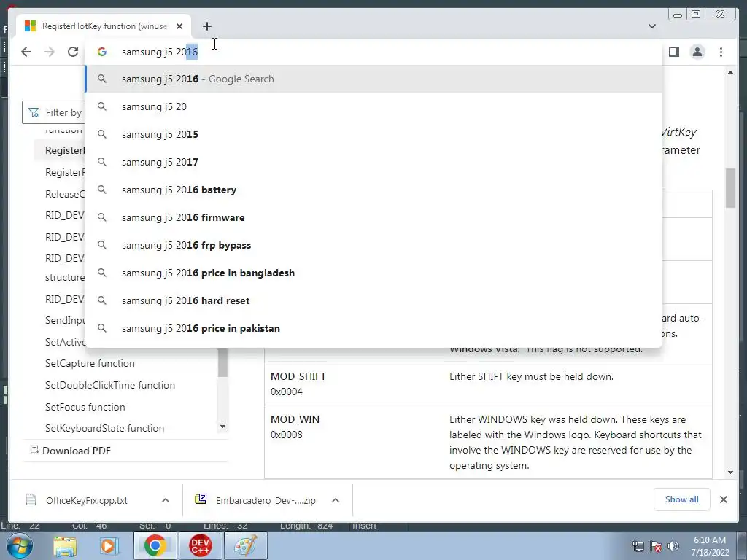Open SetFocus function link
The height and width of the screenshot is (560, 747).
tap(85, 407)
